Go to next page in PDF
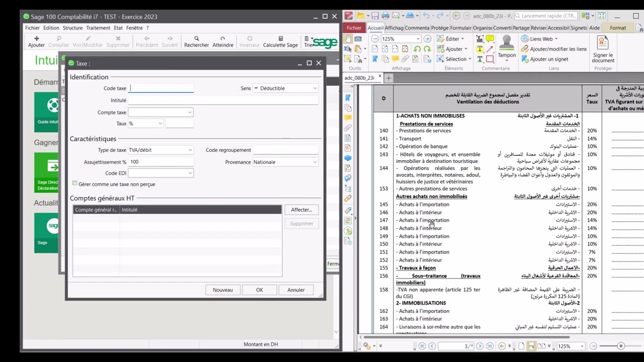Viewport: 644px width, 362px height. [479, 346]
